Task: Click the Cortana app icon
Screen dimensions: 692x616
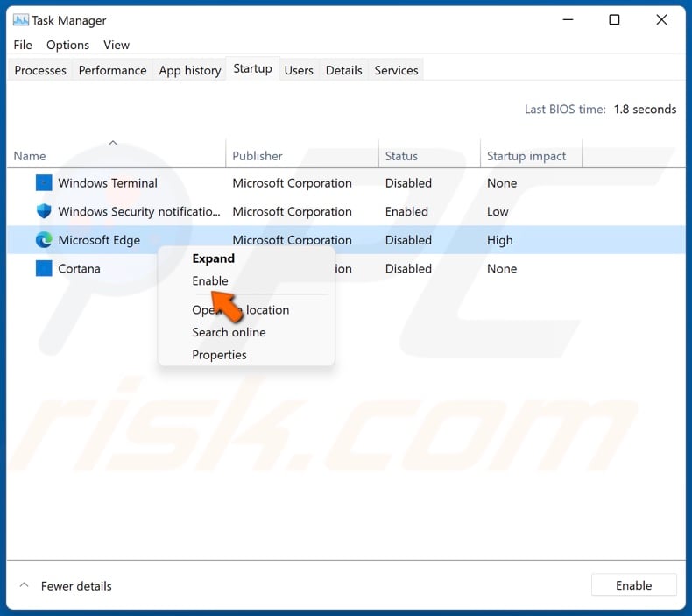Action: (44, 268)
